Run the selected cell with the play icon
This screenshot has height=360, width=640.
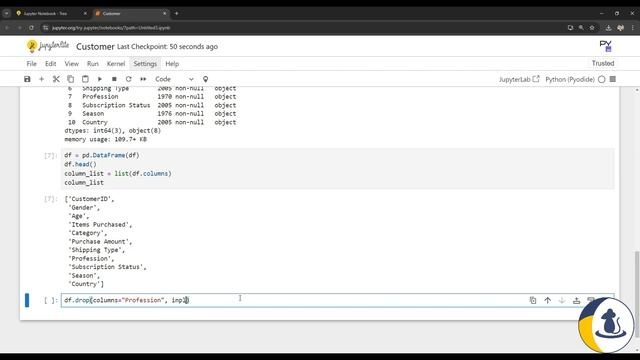coord(100,79)
